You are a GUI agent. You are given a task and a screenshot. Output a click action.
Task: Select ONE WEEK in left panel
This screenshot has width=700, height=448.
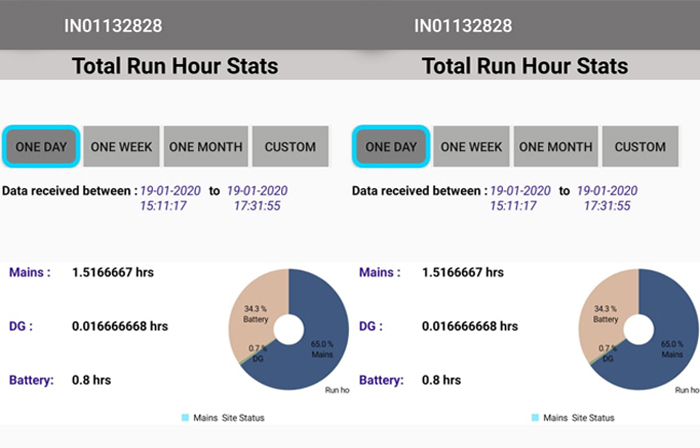point(121,147)
